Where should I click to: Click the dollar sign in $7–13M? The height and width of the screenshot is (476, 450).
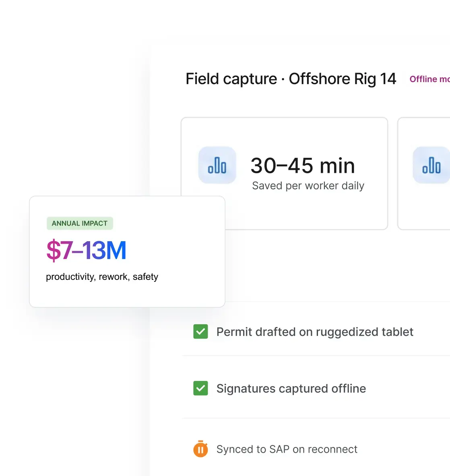54,250
